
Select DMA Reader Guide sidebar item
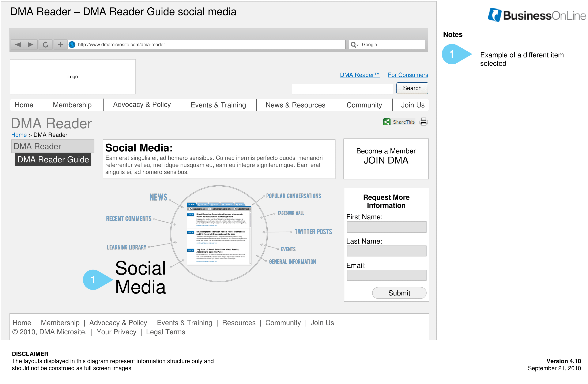(x=53, y=160)
